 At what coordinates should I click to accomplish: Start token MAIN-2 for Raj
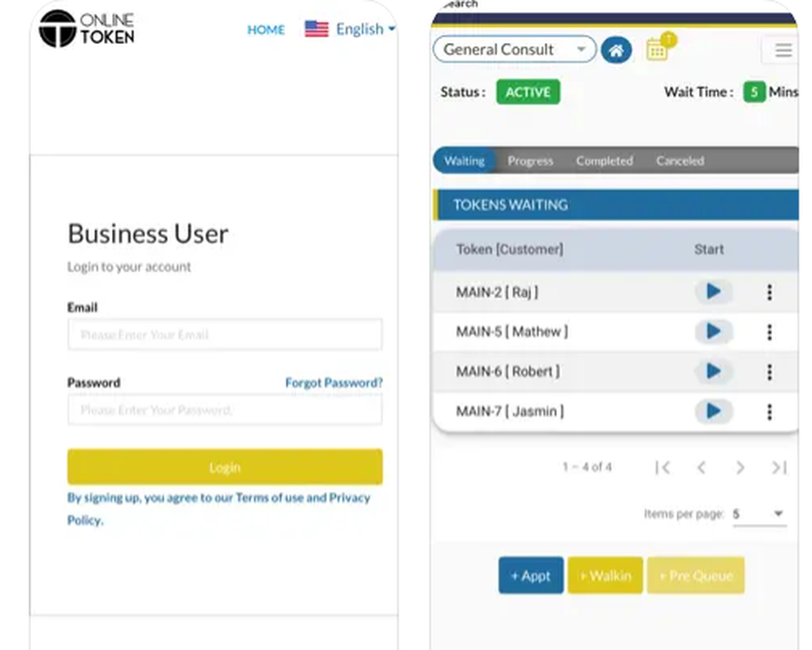(x=713, y=292)
